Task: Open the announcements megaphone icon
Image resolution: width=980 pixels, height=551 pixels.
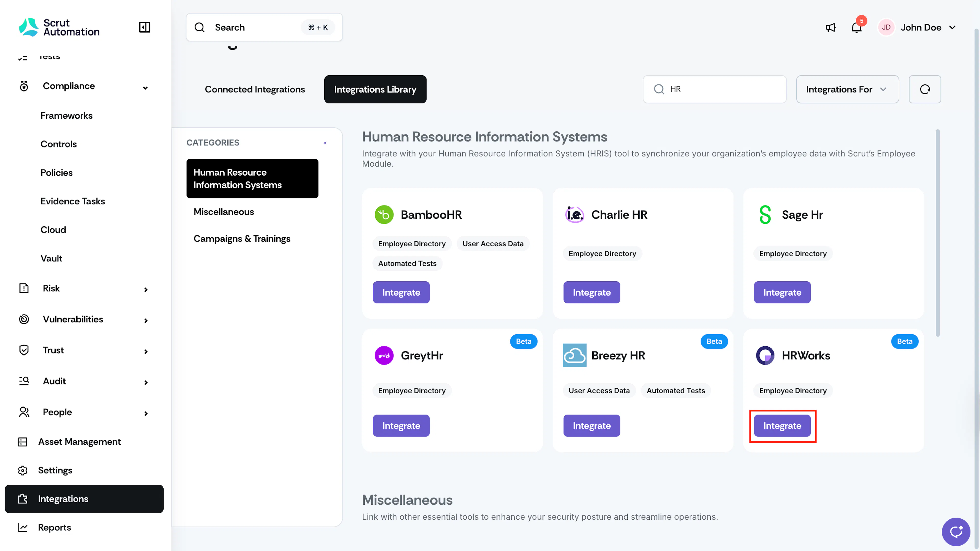Action: click(x=830, y=27)
